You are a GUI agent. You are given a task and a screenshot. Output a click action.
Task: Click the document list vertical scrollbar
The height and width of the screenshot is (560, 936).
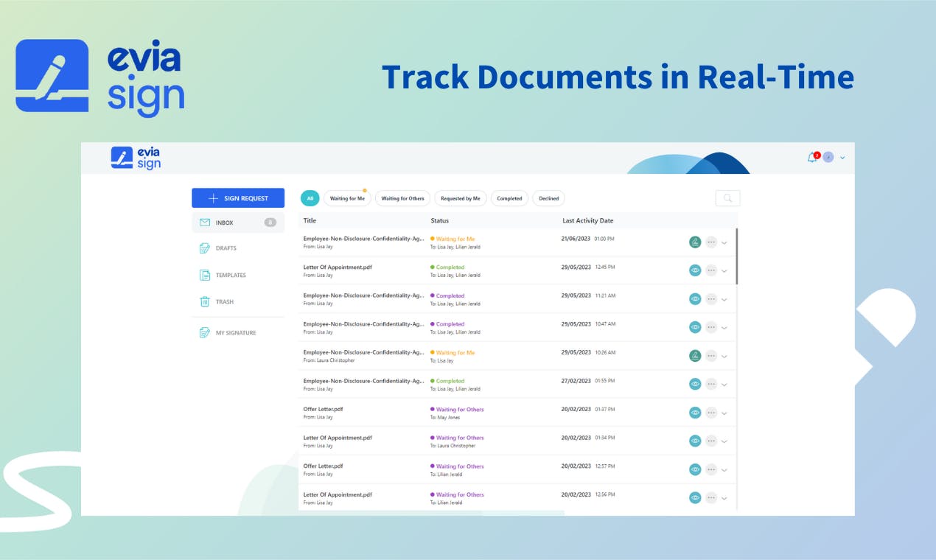coord(736,256)
